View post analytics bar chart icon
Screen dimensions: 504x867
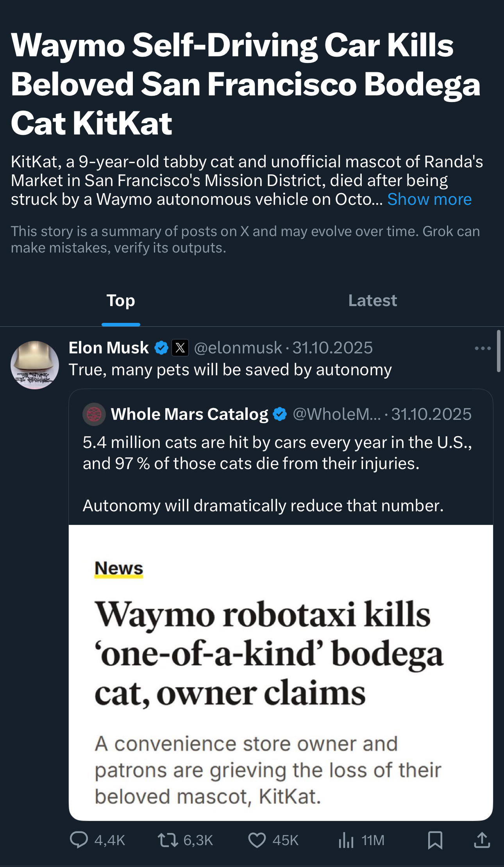[x=346, y=840]
